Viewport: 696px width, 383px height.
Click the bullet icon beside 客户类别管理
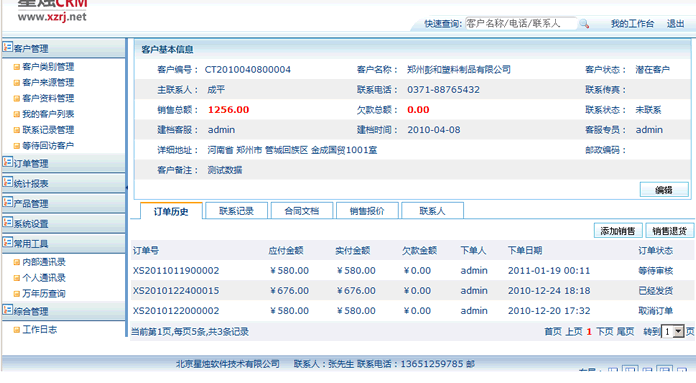17,67
